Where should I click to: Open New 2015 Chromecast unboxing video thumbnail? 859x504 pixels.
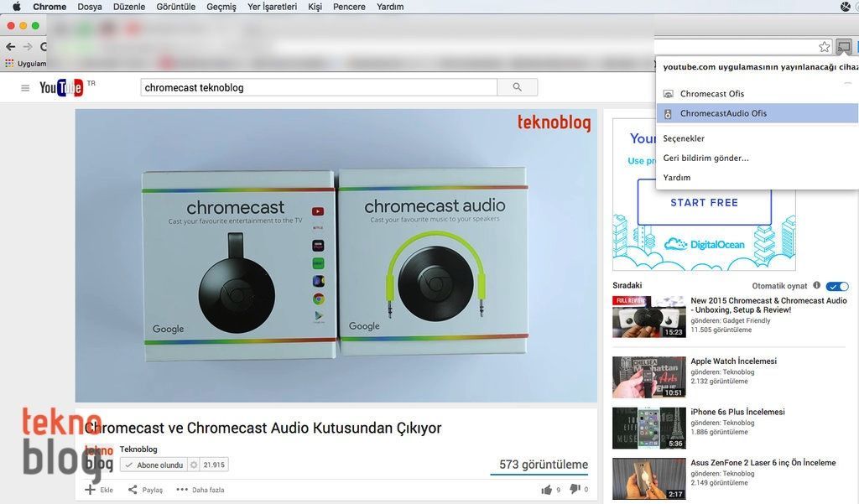649,317
